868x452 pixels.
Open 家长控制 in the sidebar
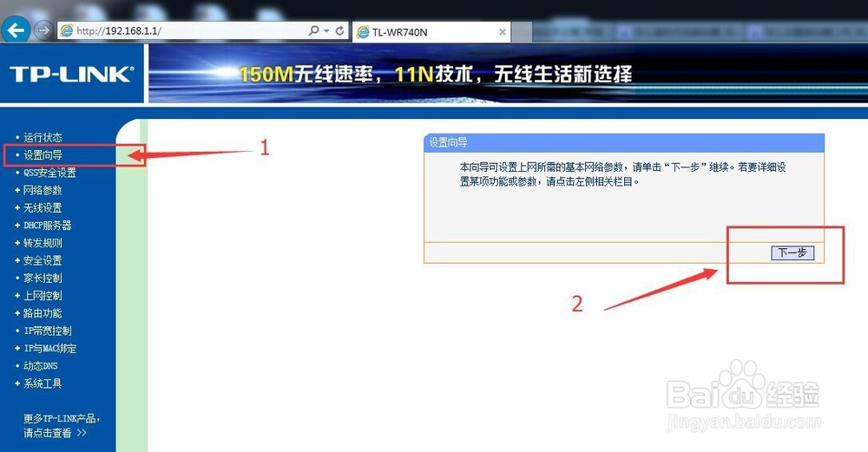[43, 278]
